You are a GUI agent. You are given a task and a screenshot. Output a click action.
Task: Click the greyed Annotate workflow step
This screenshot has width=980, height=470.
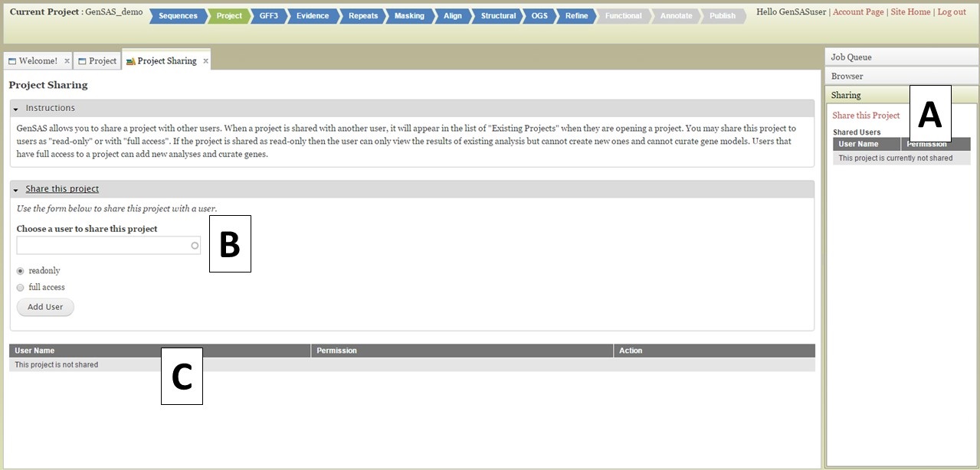click(x=676, y=16)
